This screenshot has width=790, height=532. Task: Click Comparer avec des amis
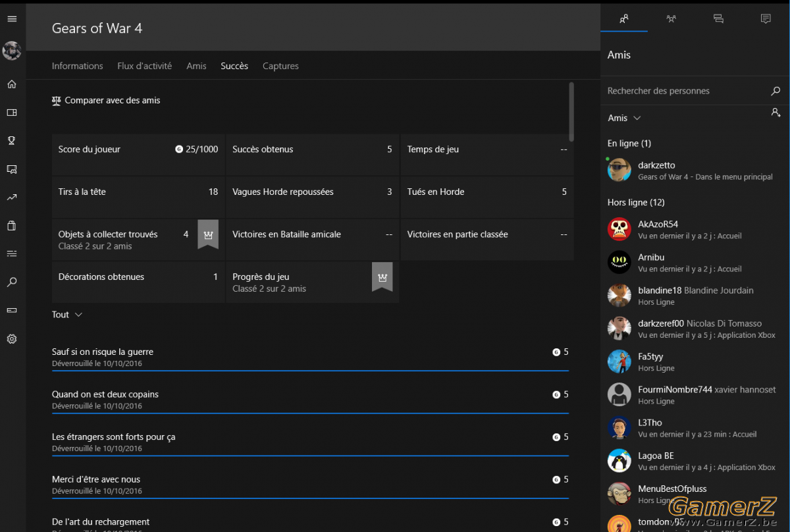[x=106, y=101]
